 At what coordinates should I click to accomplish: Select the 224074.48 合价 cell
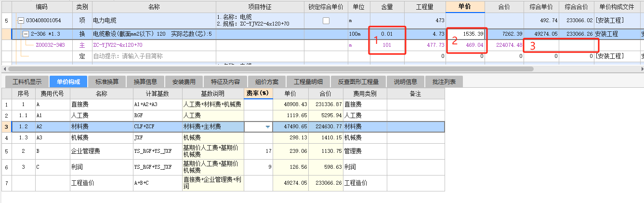tap(504, 45)
